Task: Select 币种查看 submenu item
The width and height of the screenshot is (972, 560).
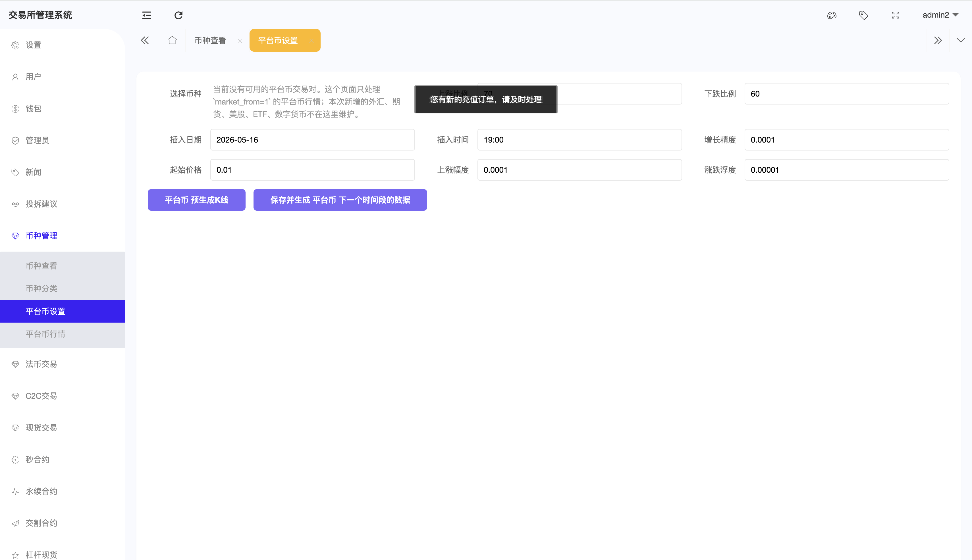Action: 62,266
